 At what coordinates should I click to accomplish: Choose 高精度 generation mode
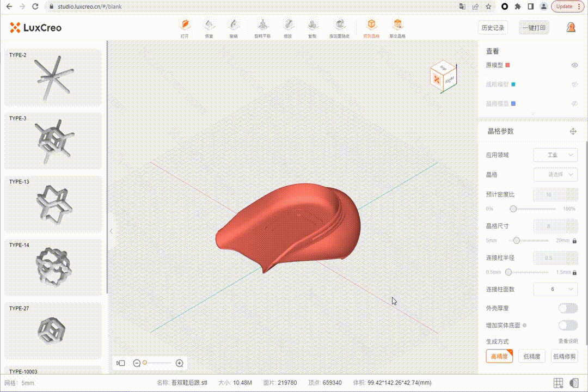(499, 357)
